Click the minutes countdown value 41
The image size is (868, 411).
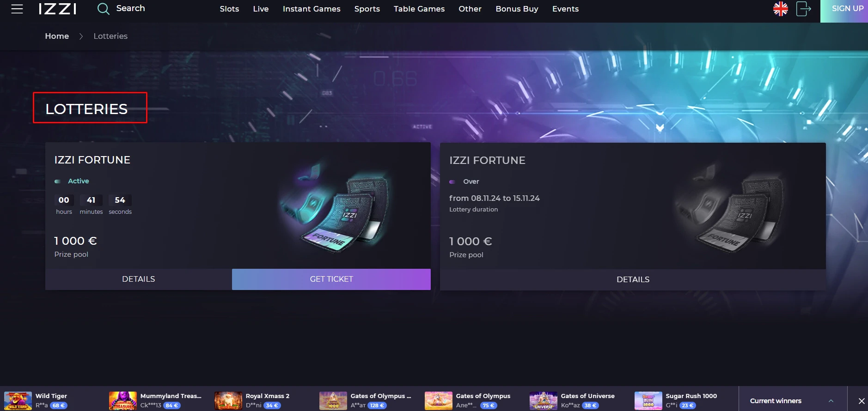pyautogui.click(x=91, y=200)
